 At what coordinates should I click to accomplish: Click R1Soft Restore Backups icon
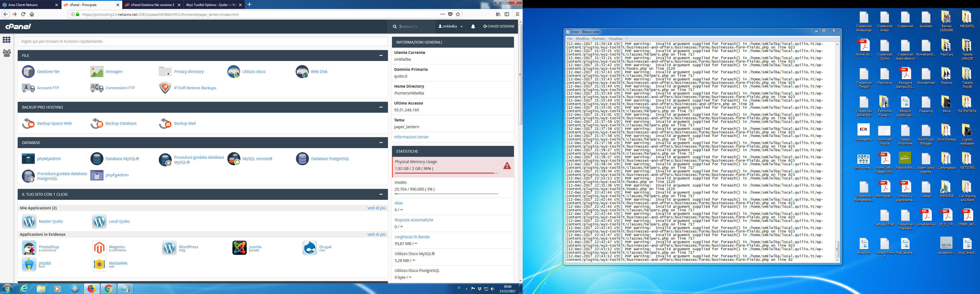coord(165,88)
